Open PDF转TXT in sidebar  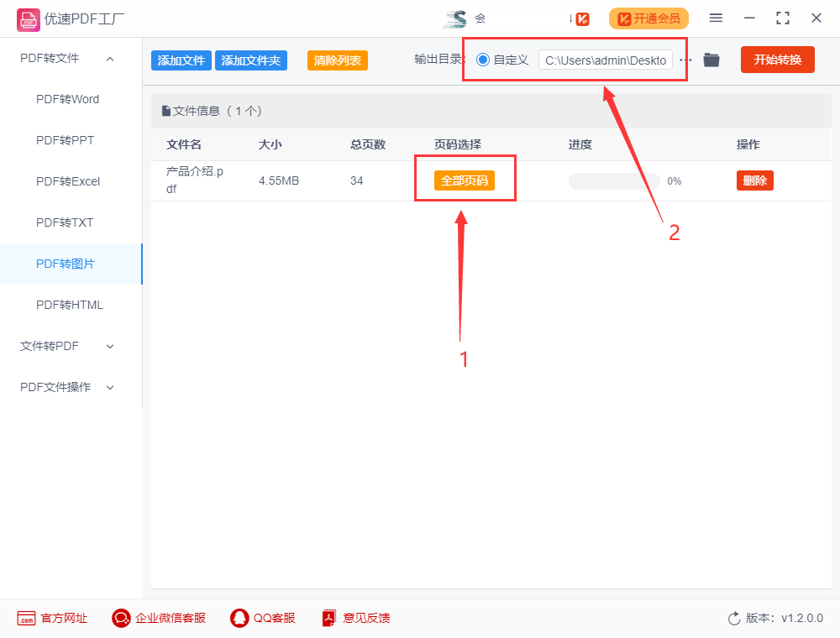coord(65,222)
